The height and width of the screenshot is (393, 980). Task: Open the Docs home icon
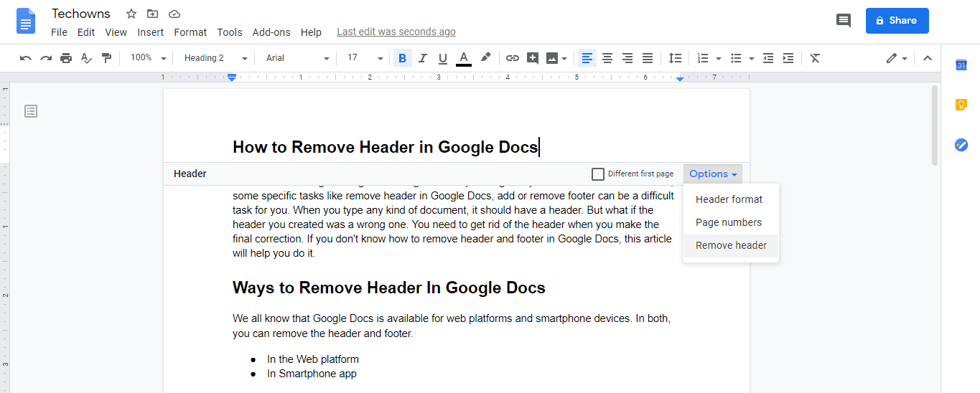pyautogui.click(x=26, y=21)
